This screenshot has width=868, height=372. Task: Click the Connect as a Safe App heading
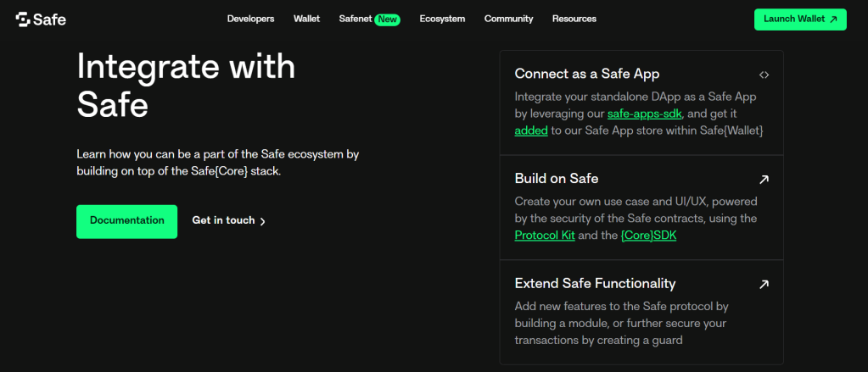pyautogui.click(x=587, y=74)
